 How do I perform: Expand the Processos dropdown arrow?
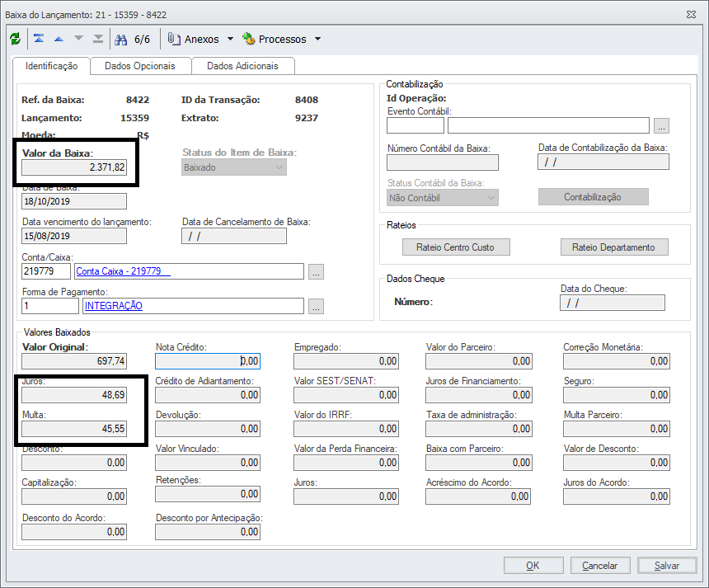[318, 39]
